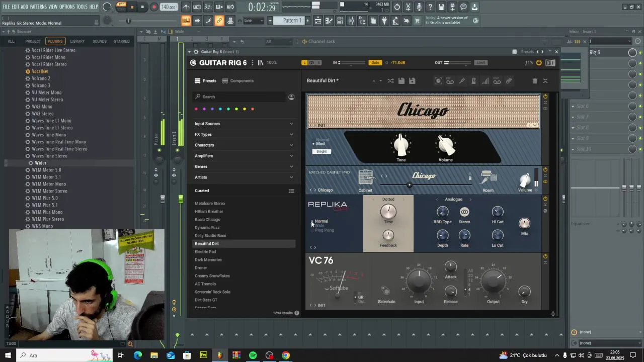Open the Guitar Rig three-dot main menu
This screenshot has width=644, height=362.
tap(253, 63)
